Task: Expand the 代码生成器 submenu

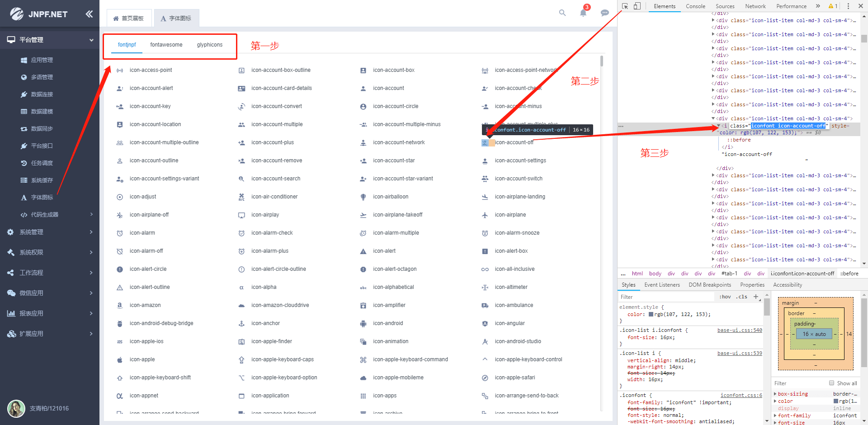Action: point(50,214)
